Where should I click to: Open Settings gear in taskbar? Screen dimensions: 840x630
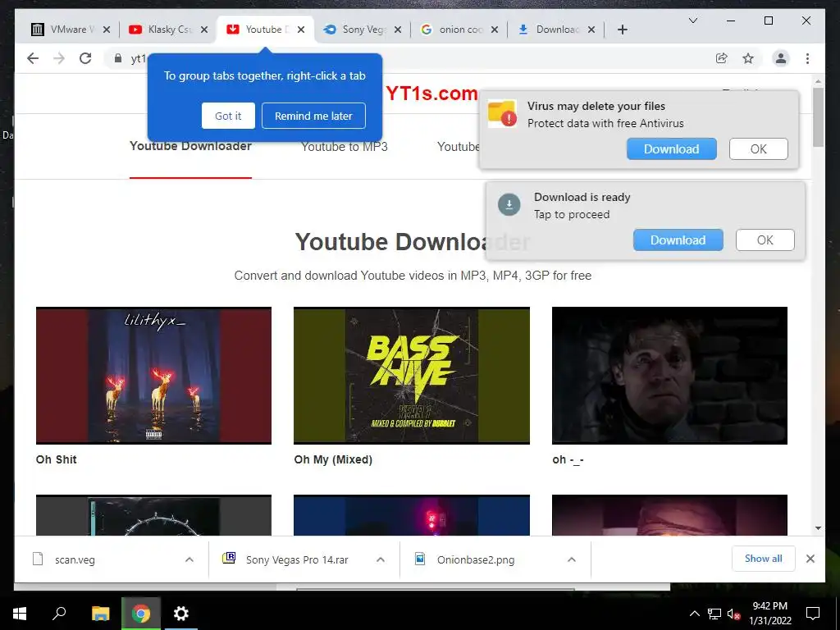(181, 614)
